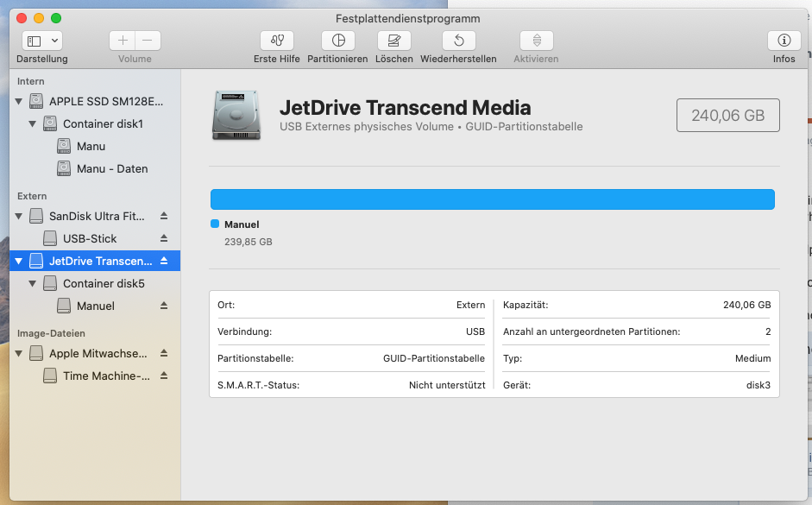Screen dimensions: 812x505
Task: Click the Gerät value disk3
Action: [758, 385]
